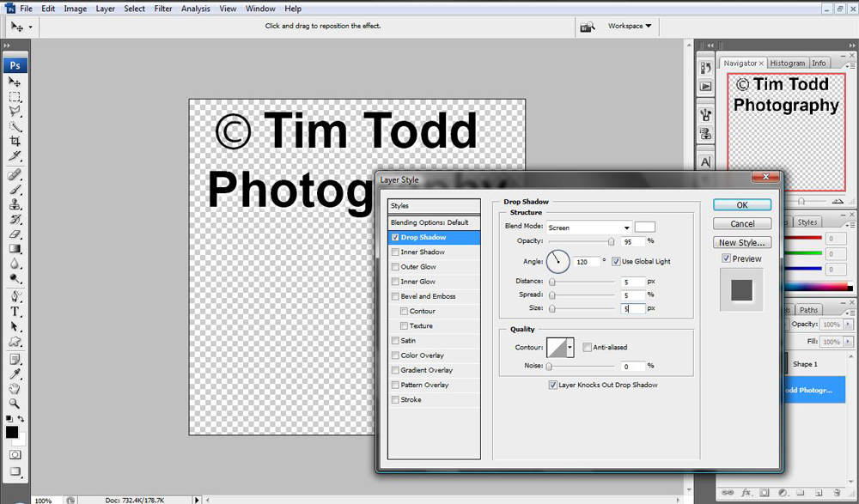859x504 pixels.
Task: Open the Filter menu
Action: coord(162,9)
